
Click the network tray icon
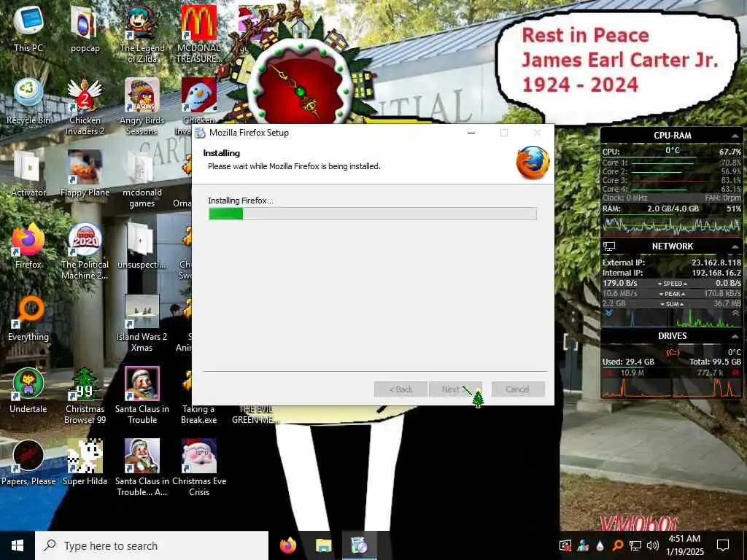635,545
